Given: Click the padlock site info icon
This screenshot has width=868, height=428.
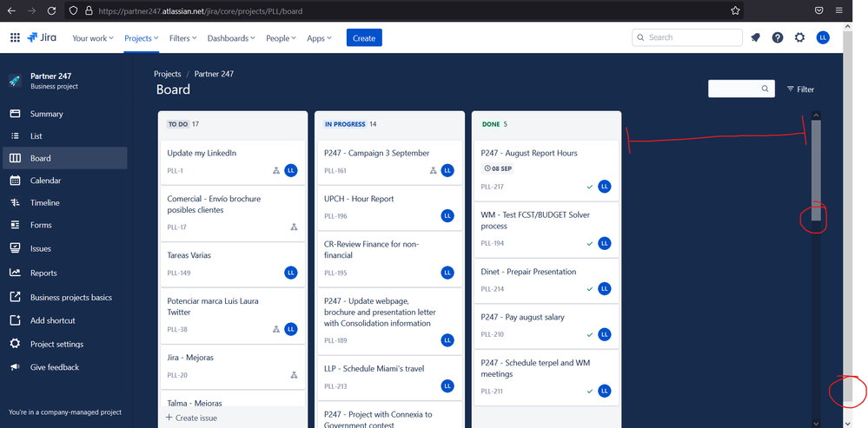Looking at the screenshot, I should coord(89,10).
